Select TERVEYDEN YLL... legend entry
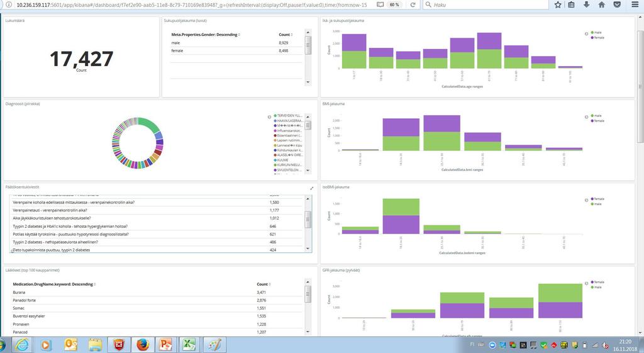Screen dimensions: 644x353 [288, 116]
